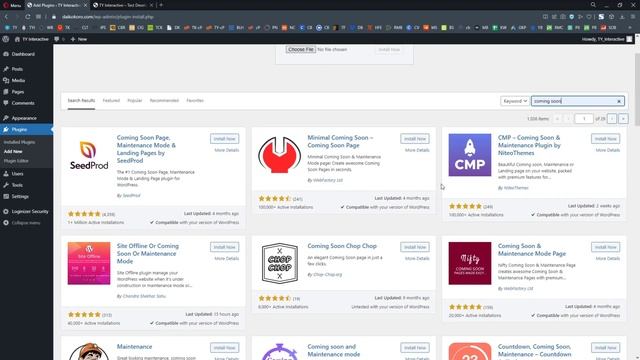Open Users in the sidebar
This screenshot has width=640, height=360.
(17, 173)
